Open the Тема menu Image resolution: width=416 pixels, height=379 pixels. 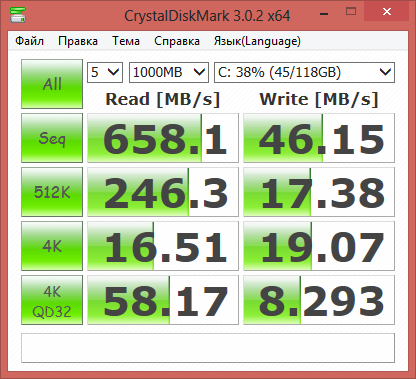pos(126,41)
